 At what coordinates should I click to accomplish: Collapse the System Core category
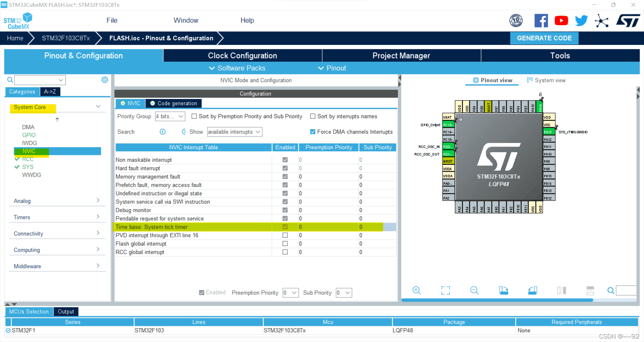(98, 107)
